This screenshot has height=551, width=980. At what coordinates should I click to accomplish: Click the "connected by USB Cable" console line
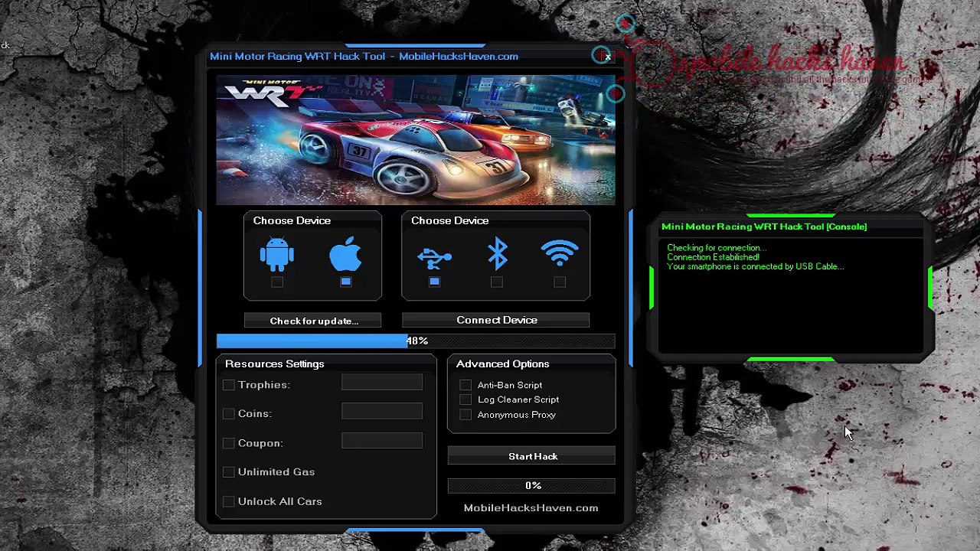[x=756, y=266]
